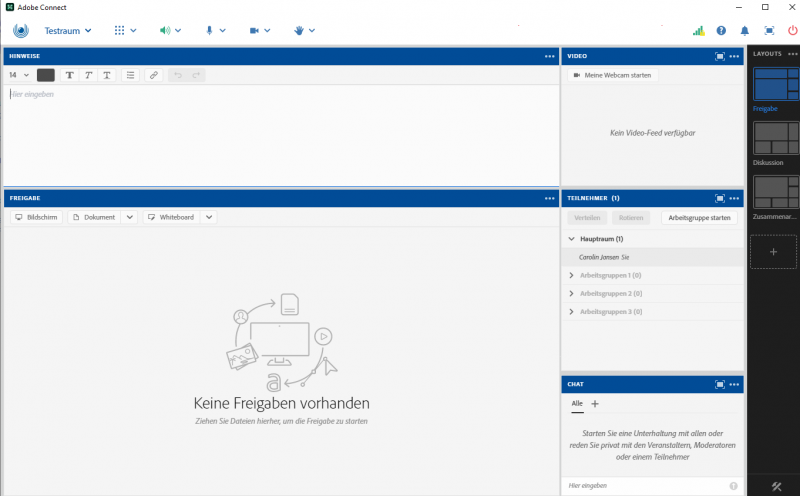Open the Testraum room menu

coord(68,31)
